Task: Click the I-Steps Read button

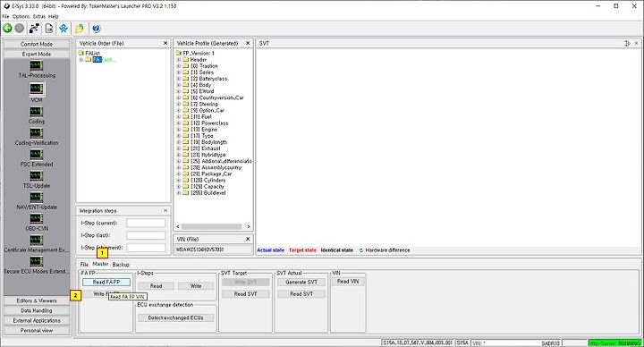Action: [x=156, y=286]
